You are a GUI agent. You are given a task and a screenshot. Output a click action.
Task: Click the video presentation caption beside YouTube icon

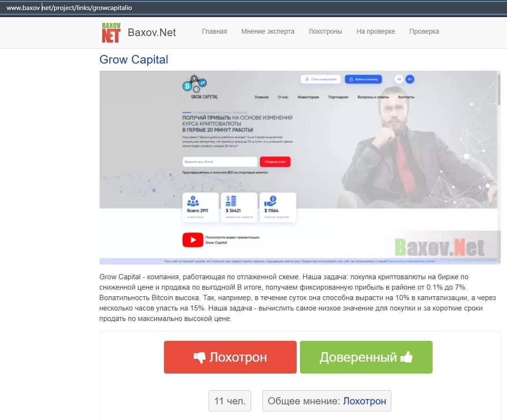[232, 240]
